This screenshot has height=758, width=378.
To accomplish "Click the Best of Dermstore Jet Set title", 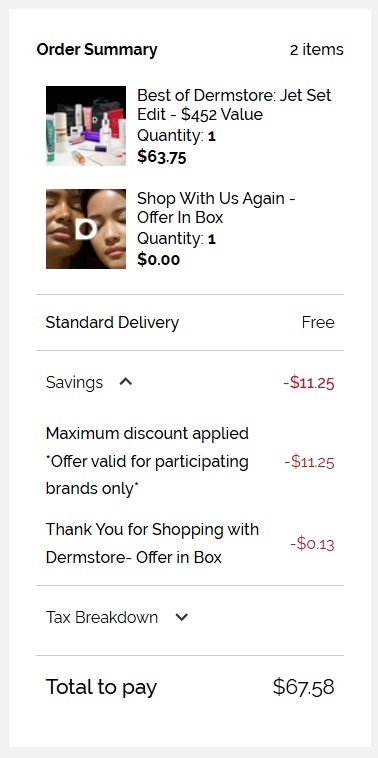I will pos(234,105).
